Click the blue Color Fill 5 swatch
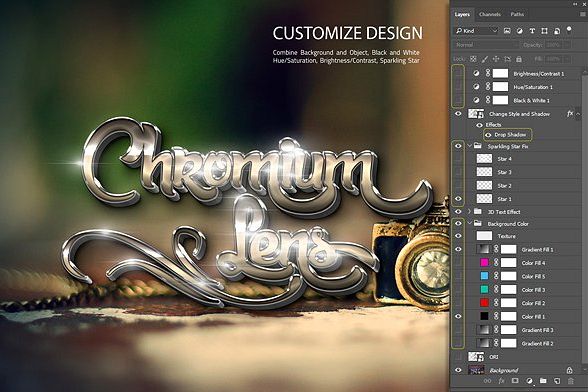 click(484, 276)
